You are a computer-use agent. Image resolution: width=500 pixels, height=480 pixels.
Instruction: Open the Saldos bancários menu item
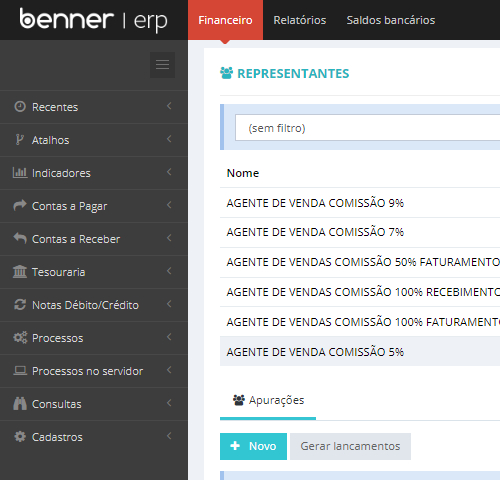pyautogui.click(x=391, y=20)
